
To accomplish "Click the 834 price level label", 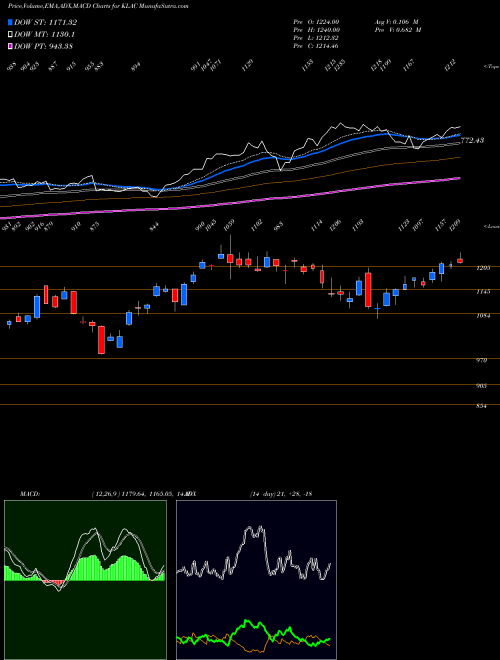I will (x=481, y=407).
